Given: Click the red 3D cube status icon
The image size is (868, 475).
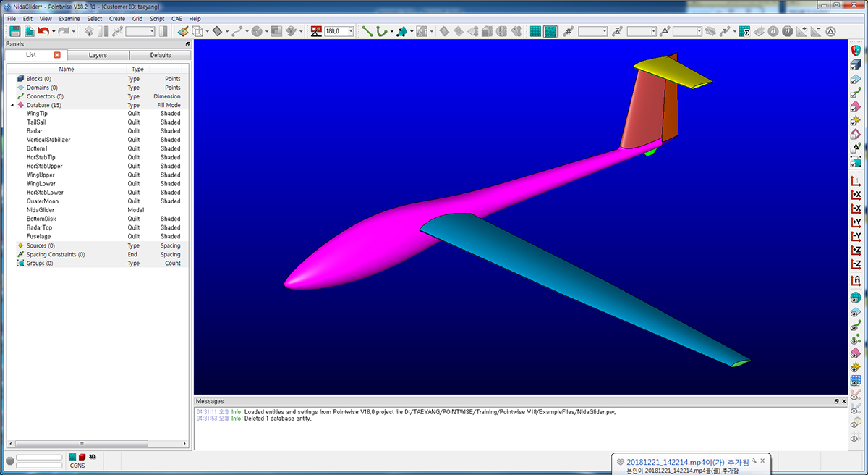Looking at the screenshot, I should (82, 457).
